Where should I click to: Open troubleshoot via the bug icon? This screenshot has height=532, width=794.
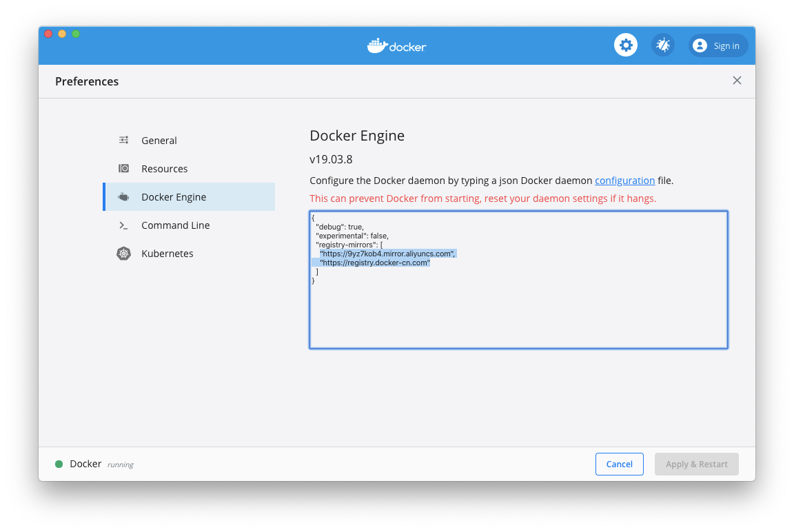click(x=663, y=45)
